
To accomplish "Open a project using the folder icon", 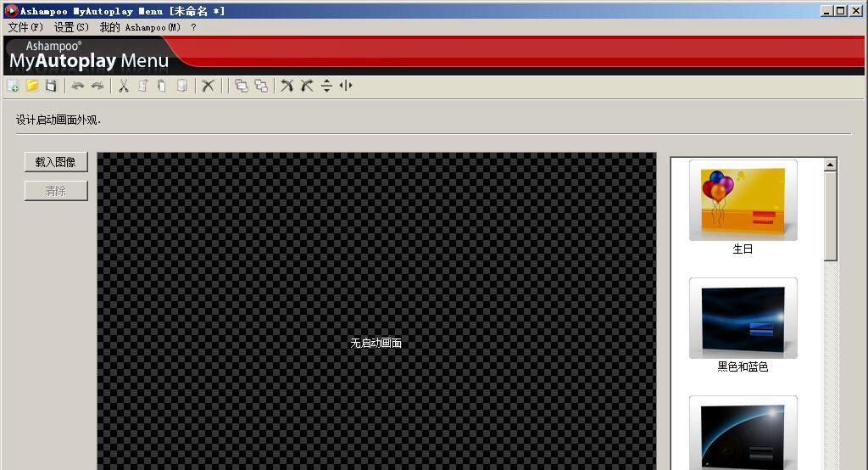I will tap(33, 86).
